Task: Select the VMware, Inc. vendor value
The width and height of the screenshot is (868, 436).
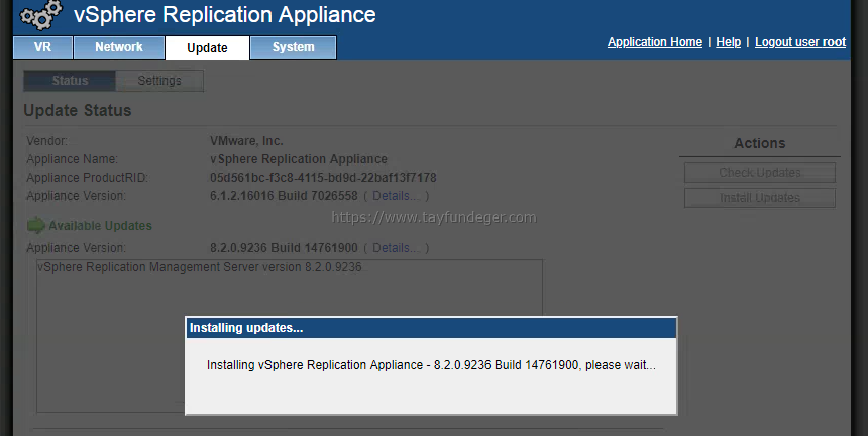Action: click(246, 141)
